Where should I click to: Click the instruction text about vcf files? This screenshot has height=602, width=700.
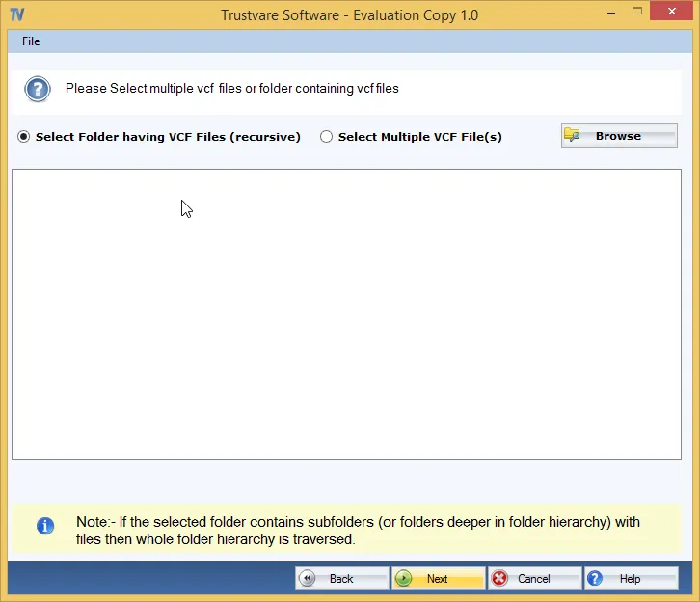point(232,89)
